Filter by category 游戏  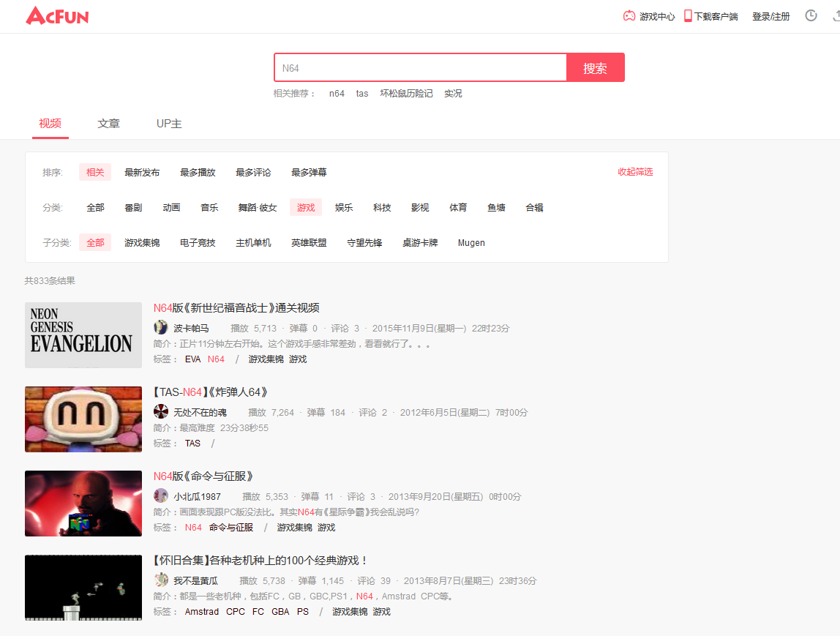point(306,208)
